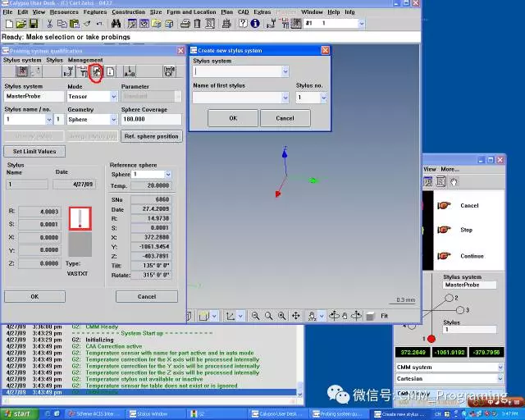525x420 pixels.
Task: Click the Paste clipboard icon
Action: [x=74, y=24]
